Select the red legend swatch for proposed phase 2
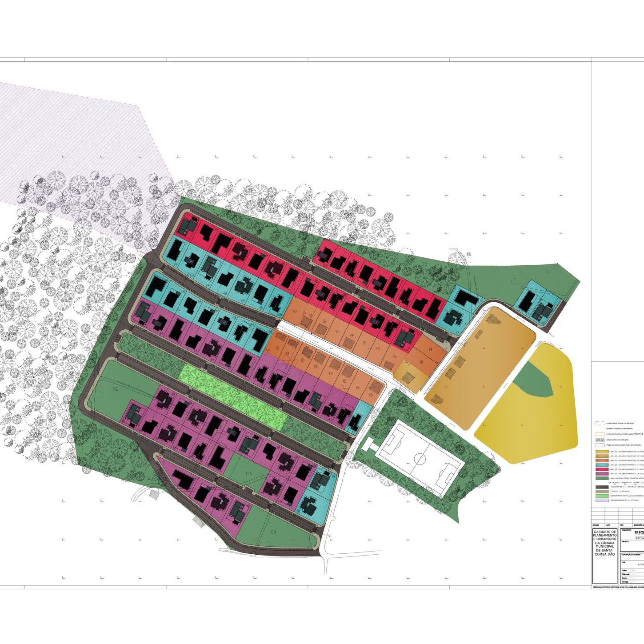The image size is (644, 644). coord(602,469)
